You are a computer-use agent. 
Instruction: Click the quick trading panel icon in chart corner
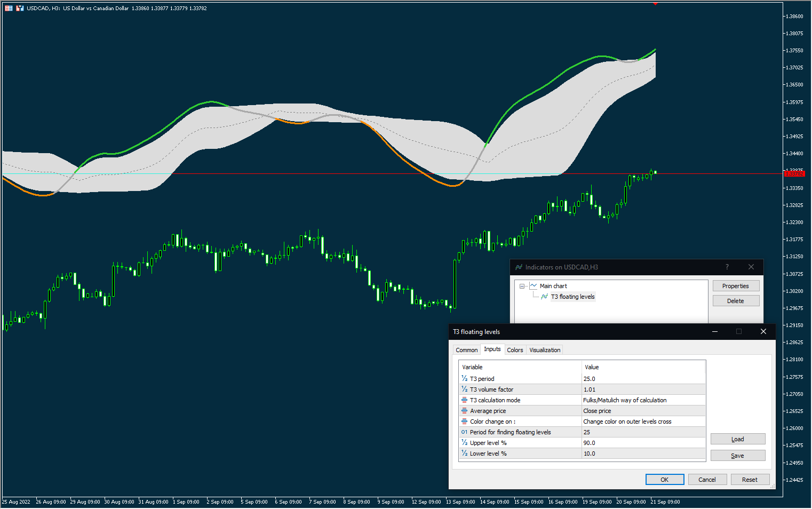tap(20, 8)
